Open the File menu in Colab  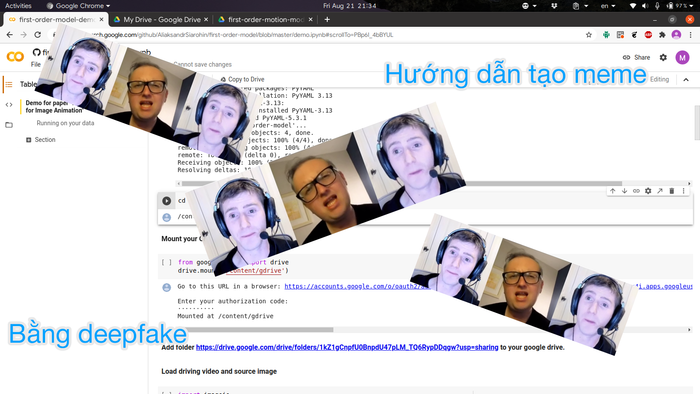pyautogui.click(x=36, y=65)
